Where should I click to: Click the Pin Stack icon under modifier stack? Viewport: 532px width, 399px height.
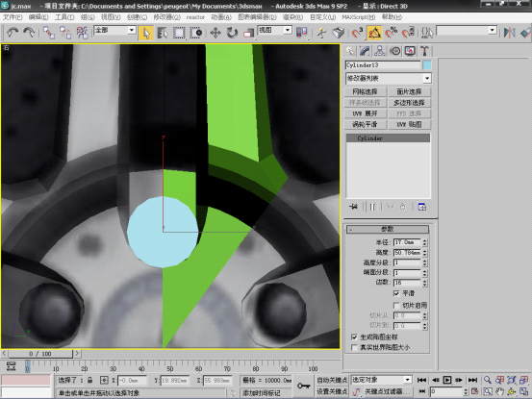[x=353, y=207]
